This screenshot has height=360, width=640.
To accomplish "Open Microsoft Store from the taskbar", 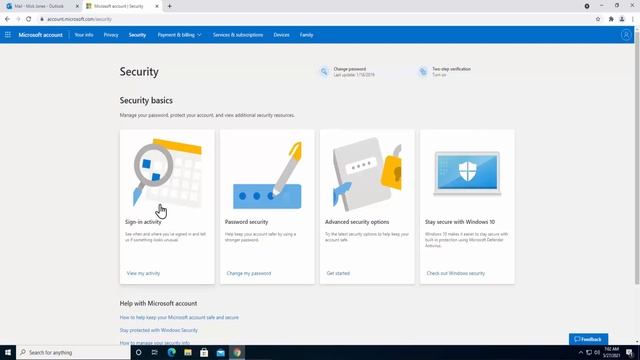I will click(x=204, y=352).
